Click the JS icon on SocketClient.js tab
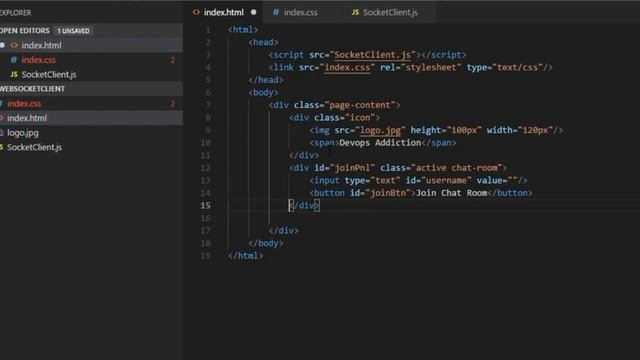 (x=356, y=12)
